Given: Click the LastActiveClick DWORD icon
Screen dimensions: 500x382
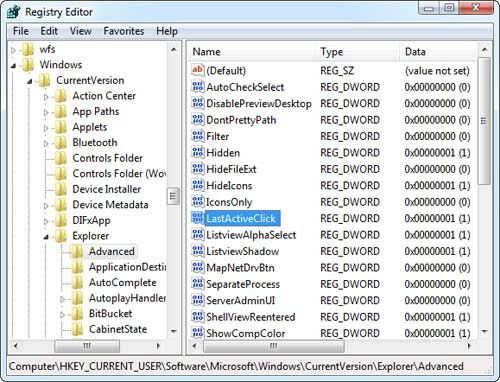Looking at the screenshot, I should 197,218.
